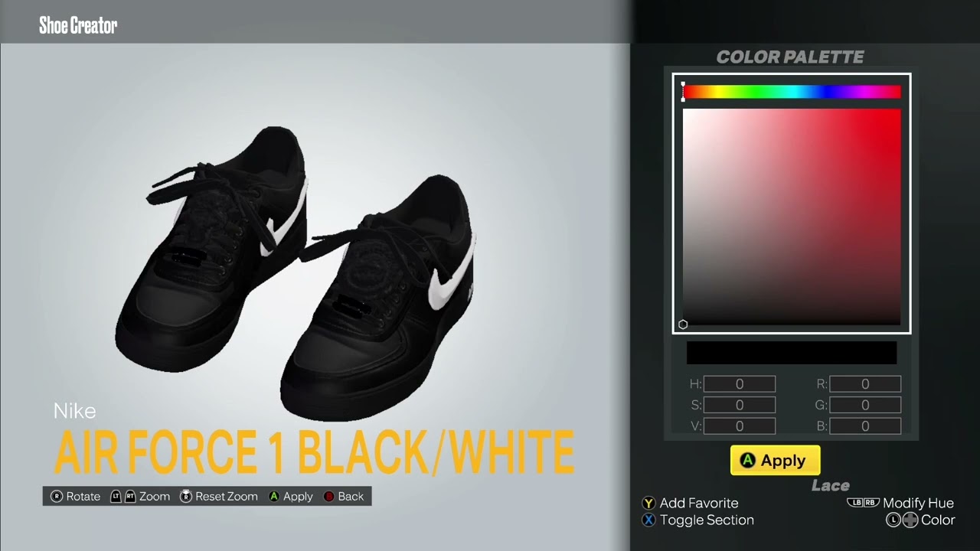Click the Y button icon for Add Favorite

pos(648,504)
